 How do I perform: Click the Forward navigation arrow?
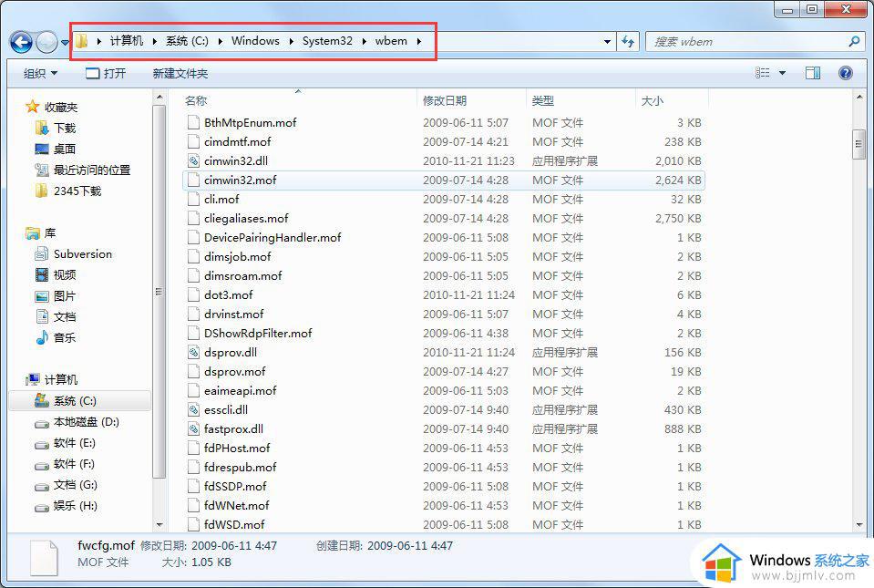click(x=46, y=42)
